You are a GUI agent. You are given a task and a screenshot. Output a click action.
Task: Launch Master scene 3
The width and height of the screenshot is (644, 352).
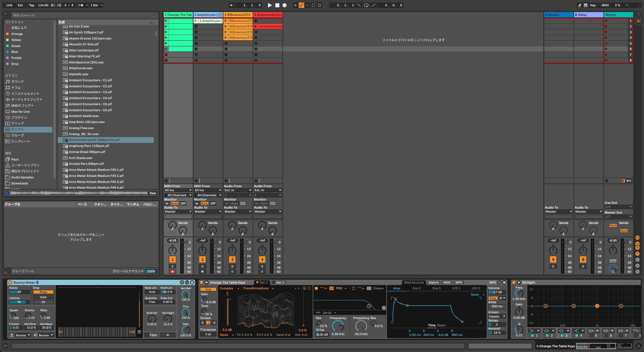coord(607,32)
